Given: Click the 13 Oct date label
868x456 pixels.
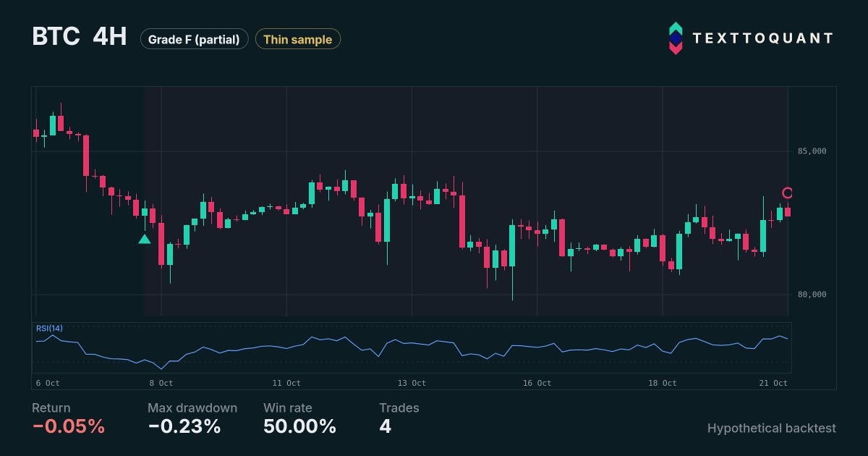Looking at the screenshot, I should pyautogui.click(x=412, y=383).
